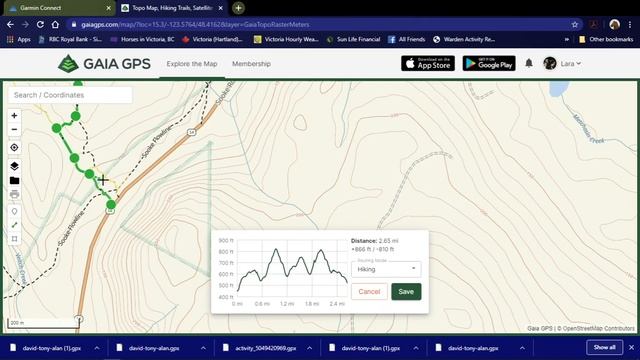Open the Routing Mode Hiking dropdown
640x360 pixels.
pyautogui.click(x=386, y=269)
